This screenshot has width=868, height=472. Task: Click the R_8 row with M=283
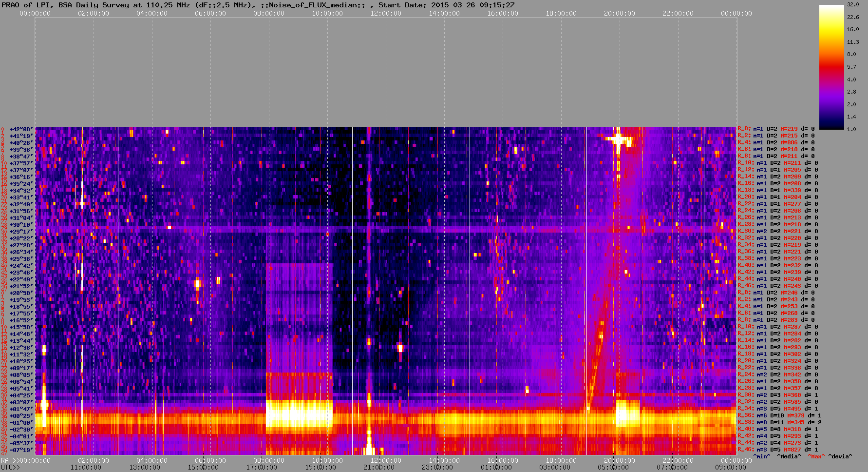tap(777, 320)
